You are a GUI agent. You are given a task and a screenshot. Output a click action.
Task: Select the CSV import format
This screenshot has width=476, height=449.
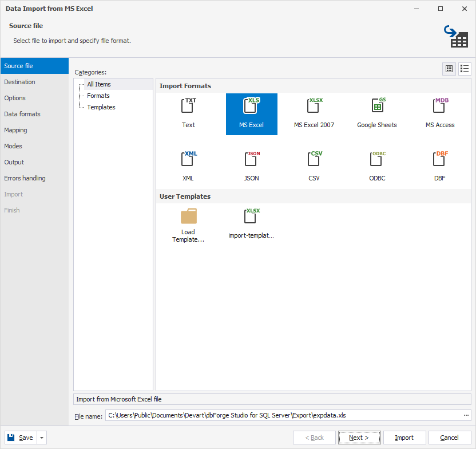pos(314,167)
